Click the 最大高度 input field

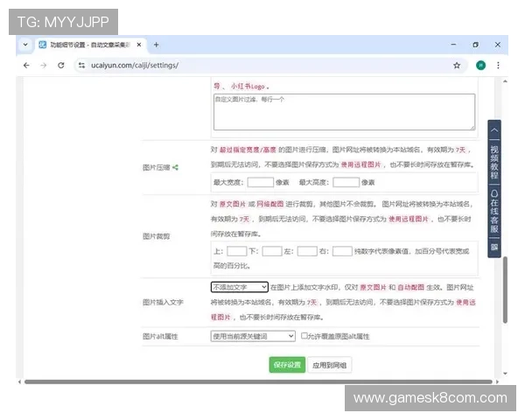coord(346,182)
